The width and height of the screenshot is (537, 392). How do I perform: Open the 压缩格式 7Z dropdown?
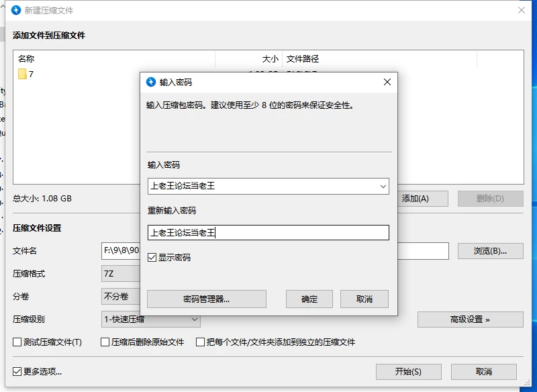121,274
